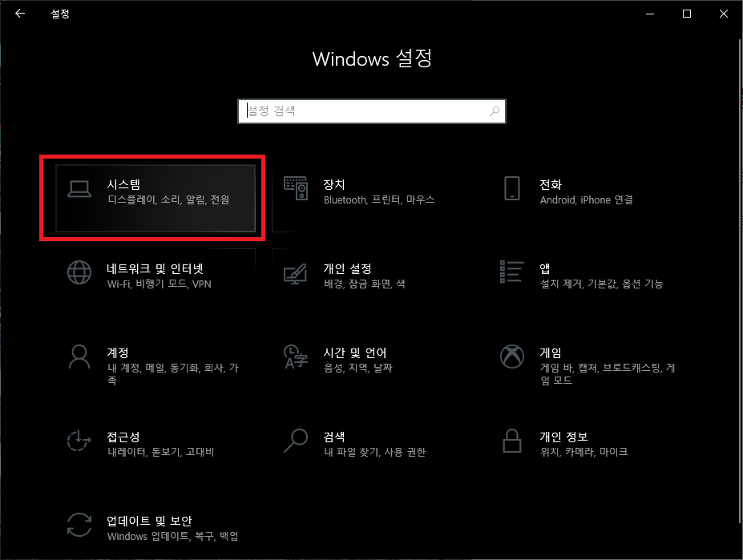Click the 전화 phone icon
Image resolution: width=743 pixels, height=560 pixels.
pos(511,188)
